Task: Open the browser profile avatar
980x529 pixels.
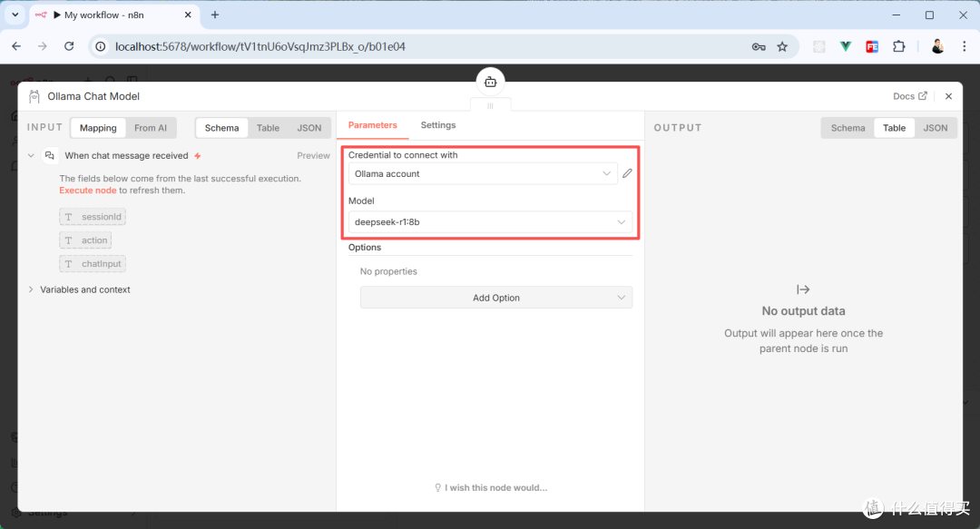Action: tap(936, 47)
